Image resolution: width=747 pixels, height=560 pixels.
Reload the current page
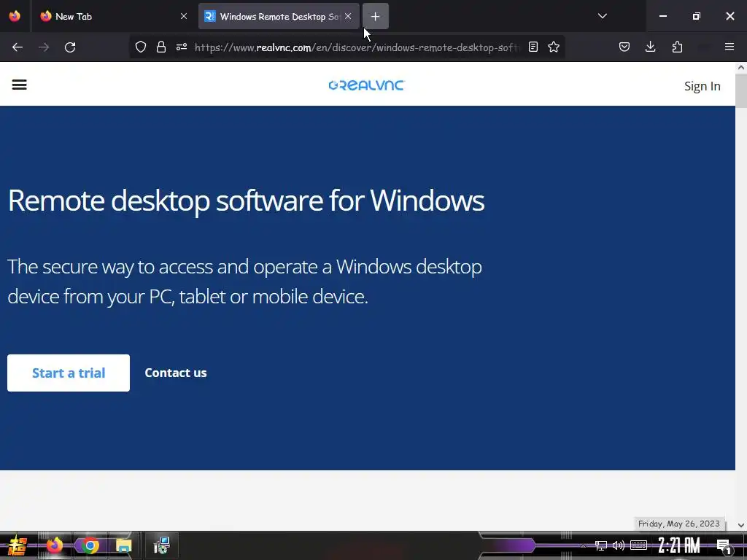(x=70, y=47)
